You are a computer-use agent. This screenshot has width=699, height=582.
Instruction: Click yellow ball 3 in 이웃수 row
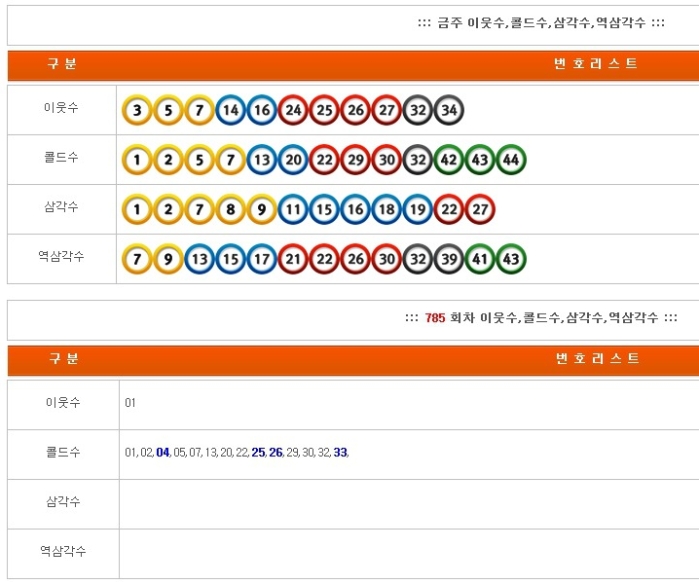[137, 110]
